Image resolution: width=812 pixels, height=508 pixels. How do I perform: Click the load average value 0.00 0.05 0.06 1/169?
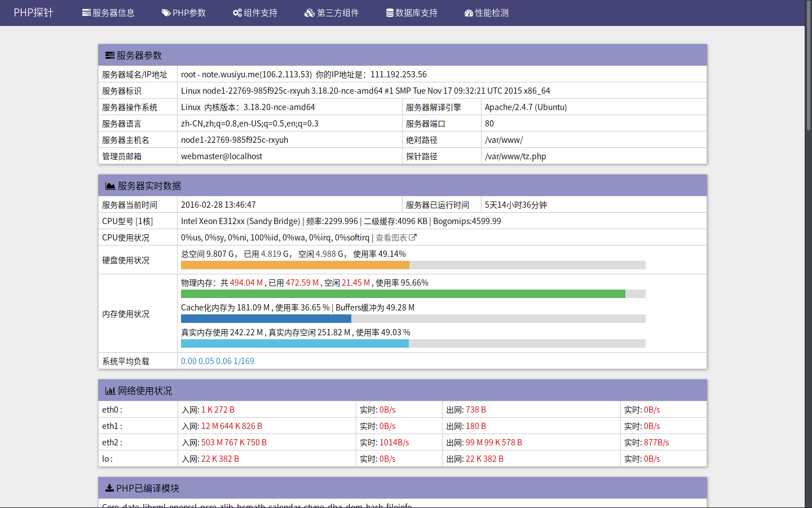218,361
